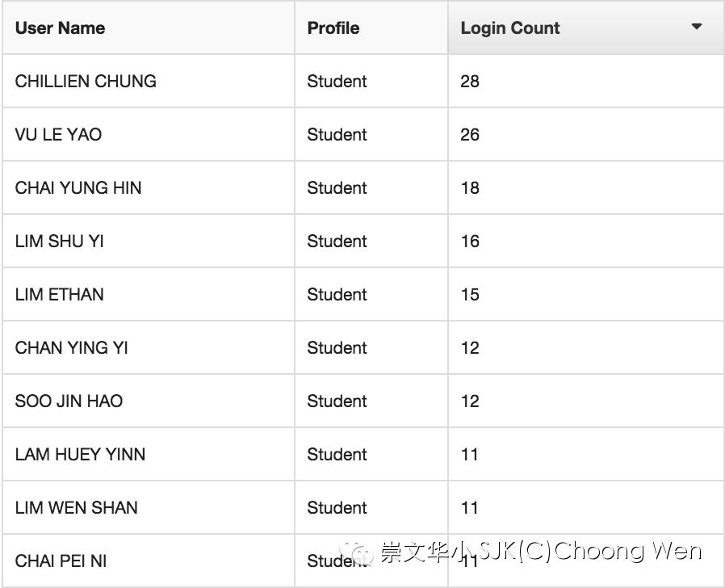This screenshot has height=588, width=725.
Task: Select the VU LE YAO user name
Action: (x=58, y=135)
